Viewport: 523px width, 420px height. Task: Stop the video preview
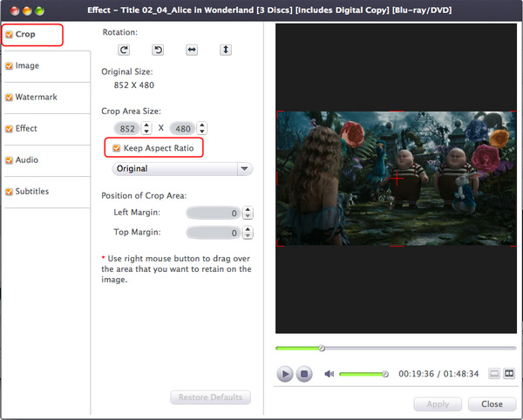click(x=304, y=374)
